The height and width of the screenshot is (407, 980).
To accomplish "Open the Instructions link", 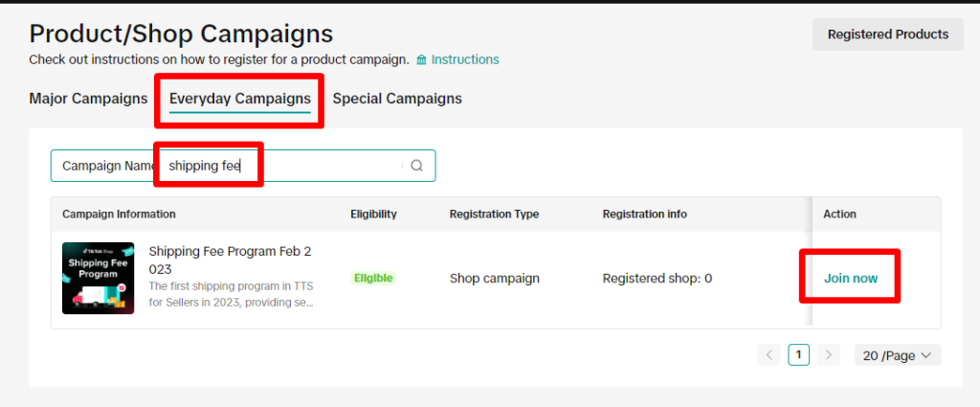I will pos(465,60).
